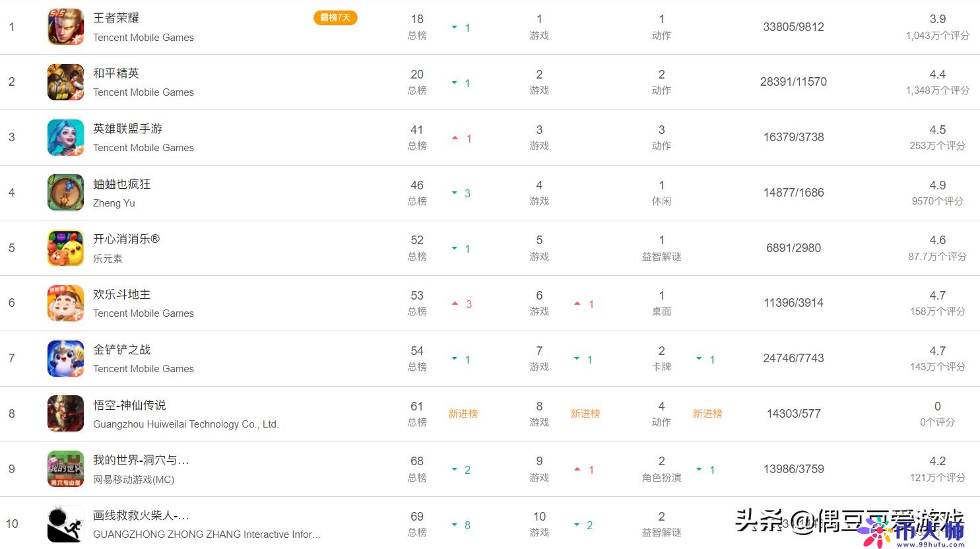Click the 动作 新进榜 label for 悟空-神仙传说
980x549 pixels.
pyautogui.click(x=707, y=414)
